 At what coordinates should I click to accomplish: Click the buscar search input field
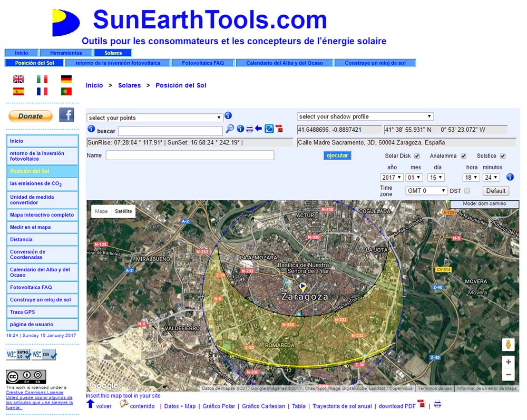pos(170,131)
